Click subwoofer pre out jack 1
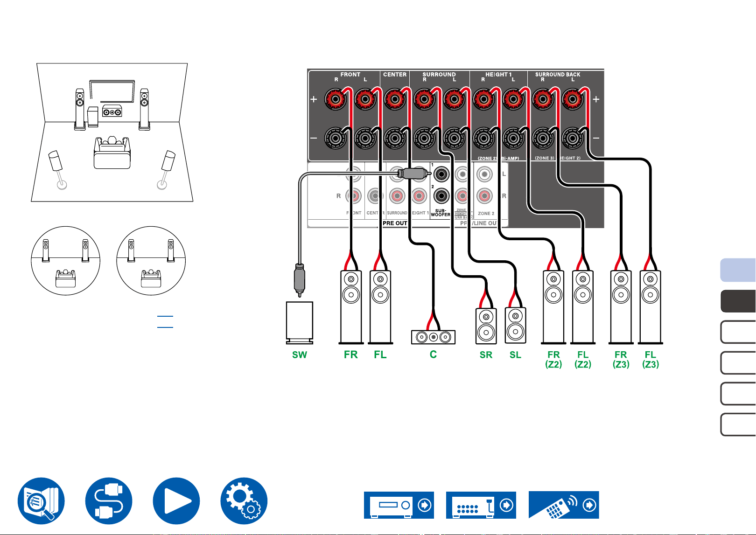The width and height of the screenshot is (756, 535). (441, 174)
